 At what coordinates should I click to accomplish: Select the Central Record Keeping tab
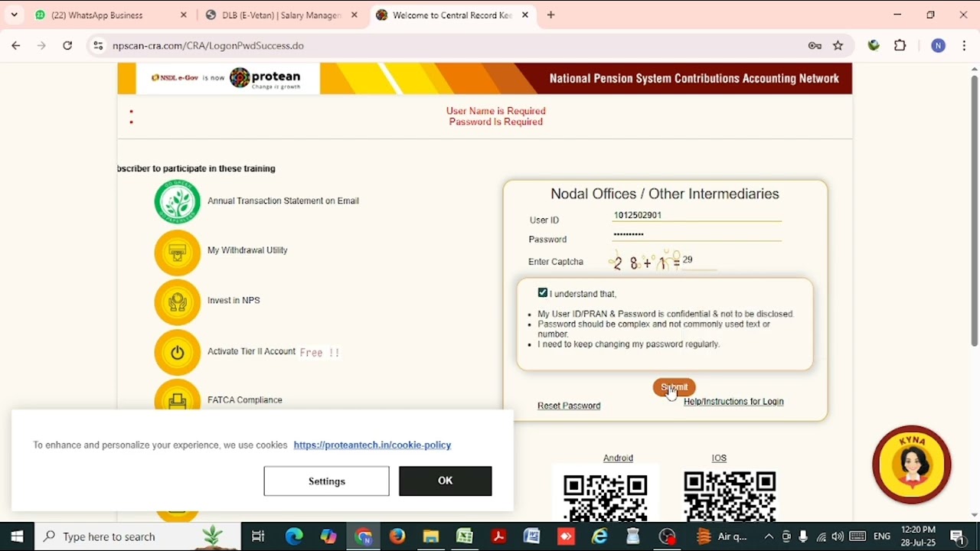click(x=452, y=15)
